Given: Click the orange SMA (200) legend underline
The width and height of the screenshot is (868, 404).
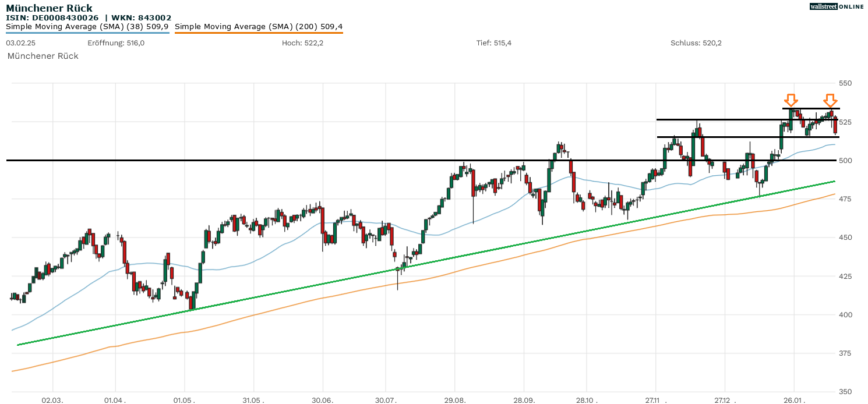Looking at the screenshot, I should [259, 33].
